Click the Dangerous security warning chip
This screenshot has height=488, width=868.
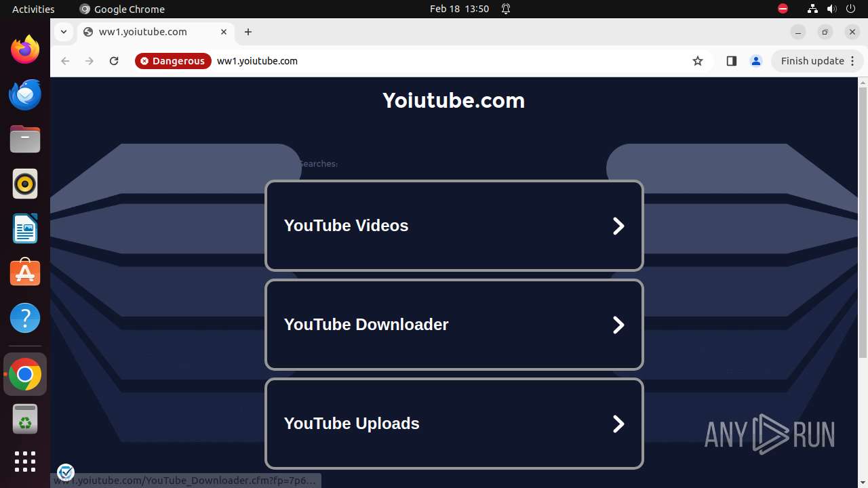(173, 61)
